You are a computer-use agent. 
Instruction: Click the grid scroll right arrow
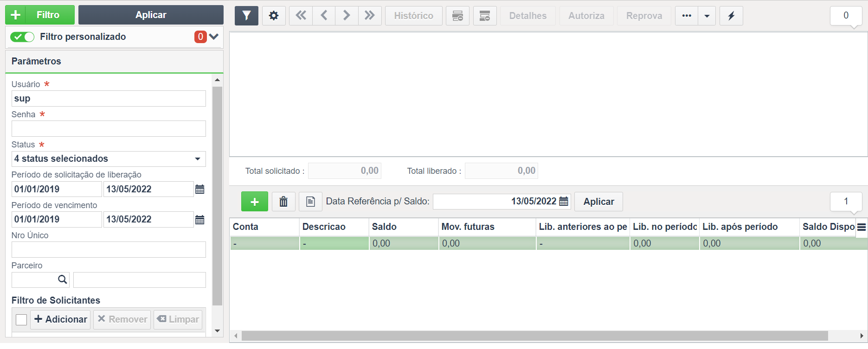tap(862, 336)
